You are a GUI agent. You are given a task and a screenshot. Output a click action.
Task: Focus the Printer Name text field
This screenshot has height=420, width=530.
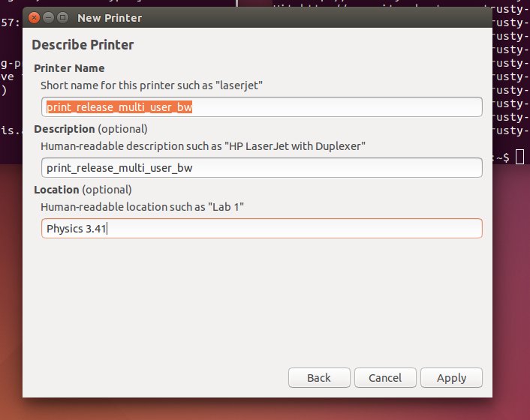click(261, 107)
